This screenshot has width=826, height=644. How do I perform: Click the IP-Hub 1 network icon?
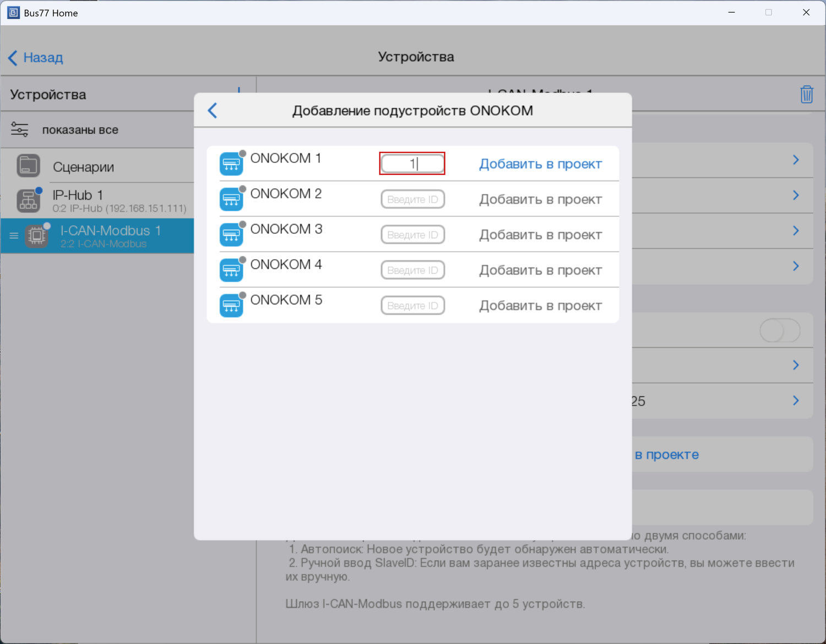28,201
